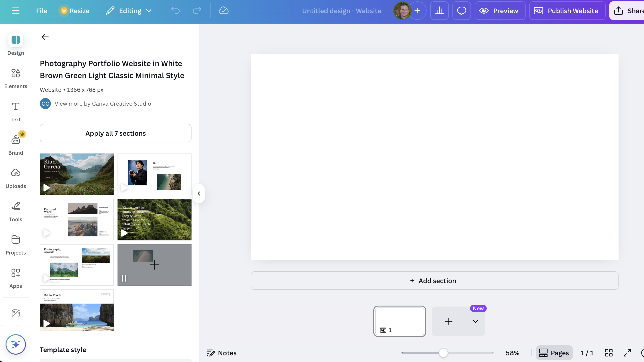Go back with the left arrow
644x362 pixels.
[45, 37]
